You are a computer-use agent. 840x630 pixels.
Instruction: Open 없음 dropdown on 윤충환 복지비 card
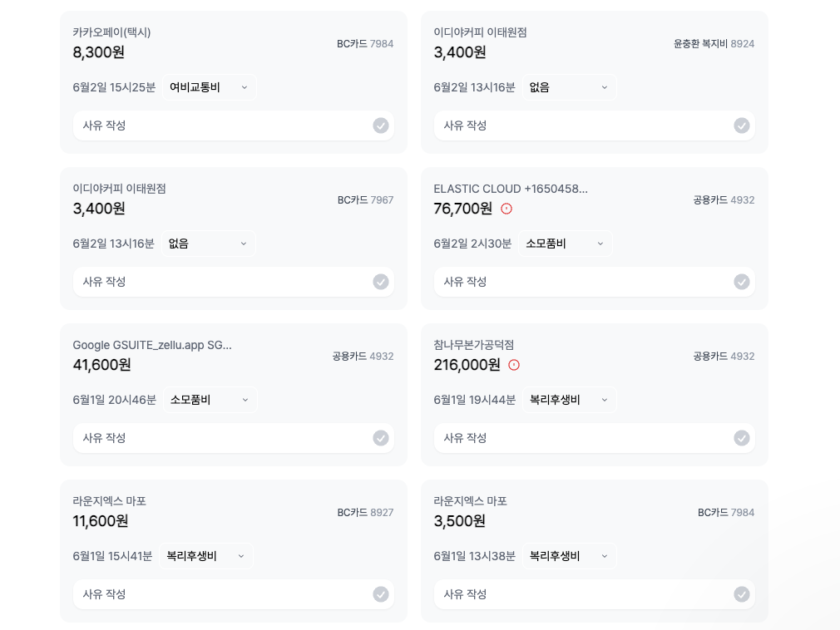(569, 87)
